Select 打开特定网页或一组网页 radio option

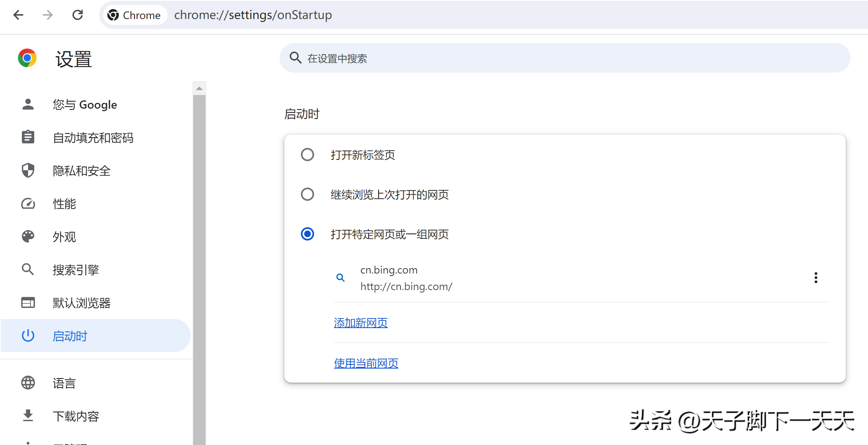[307, 234]
